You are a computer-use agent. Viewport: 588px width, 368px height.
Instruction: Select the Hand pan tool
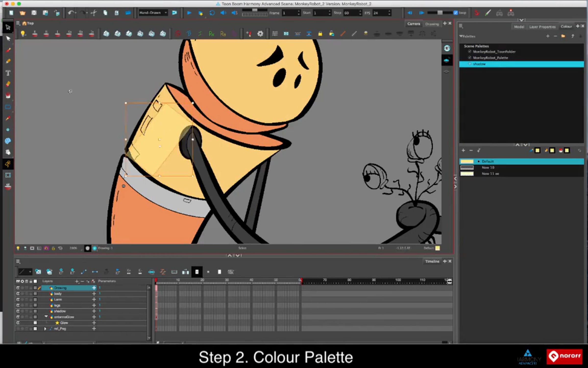pos(8,152)
